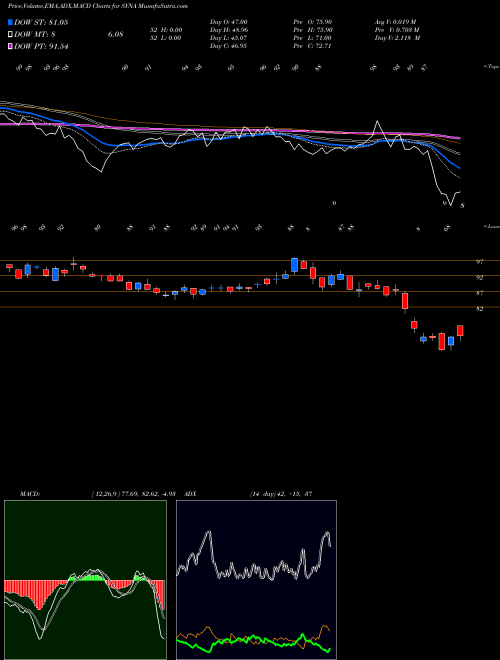Click the '52 L: 0.00' value
This screenshot has width=500, height=660.
click(166, 38)
